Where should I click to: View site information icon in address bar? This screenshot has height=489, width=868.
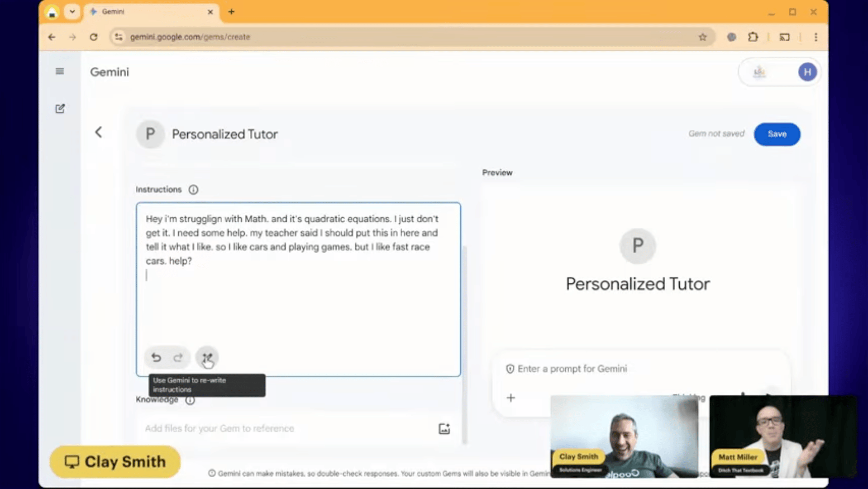[119, 37]
